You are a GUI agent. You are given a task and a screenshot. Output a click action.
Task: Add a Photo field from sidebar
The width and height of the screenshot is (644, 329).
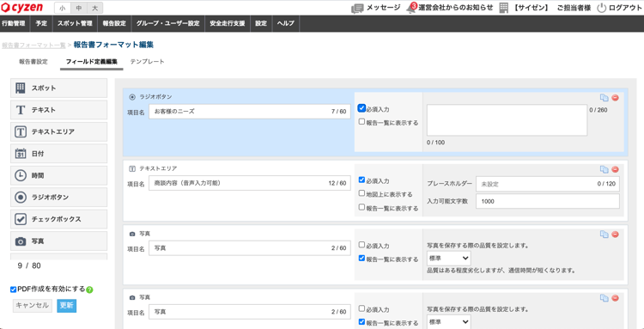pyautogui.click(x=58, y=241)
